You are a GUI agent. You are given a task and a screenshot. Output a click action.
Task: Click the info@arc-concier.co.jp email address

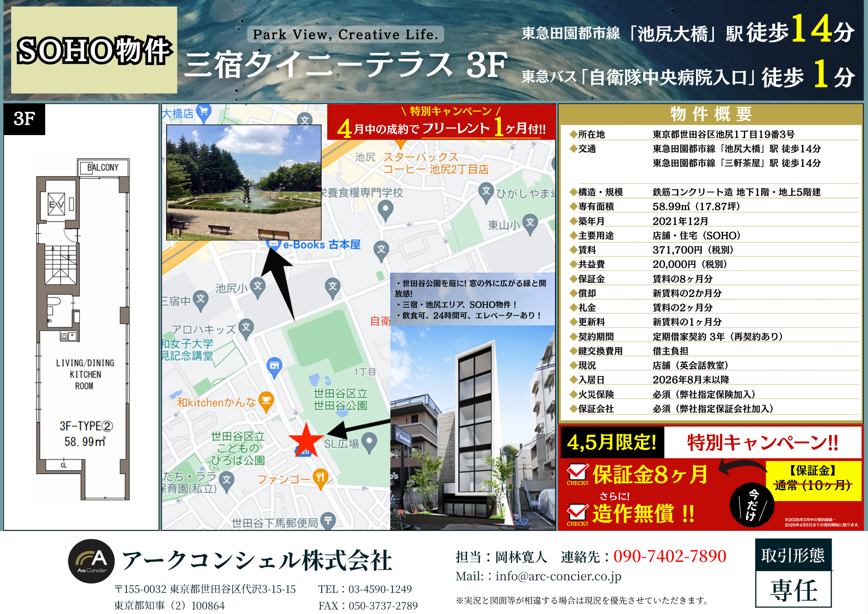(558, 576)
